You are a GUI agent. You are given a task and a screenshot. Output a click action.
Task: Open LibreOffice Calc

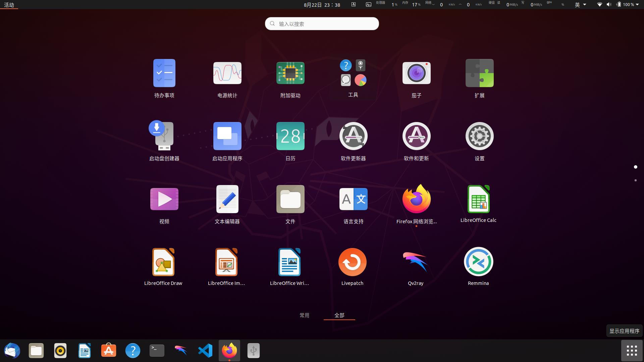[x=479, y=203]
